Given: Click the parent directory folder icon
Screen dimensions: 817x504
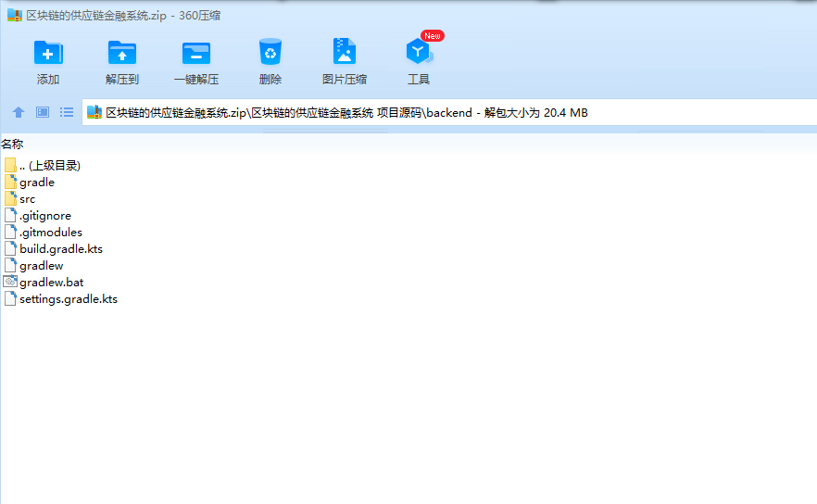Looking at the screenshot, I should pos(10,165).
